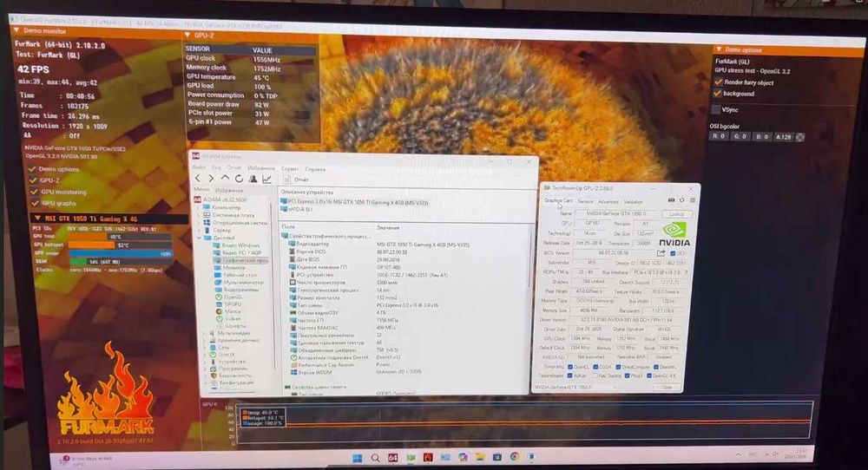Click Windows Start button on taskbar
The image size is (868, 470).
[x=358, y=458]
